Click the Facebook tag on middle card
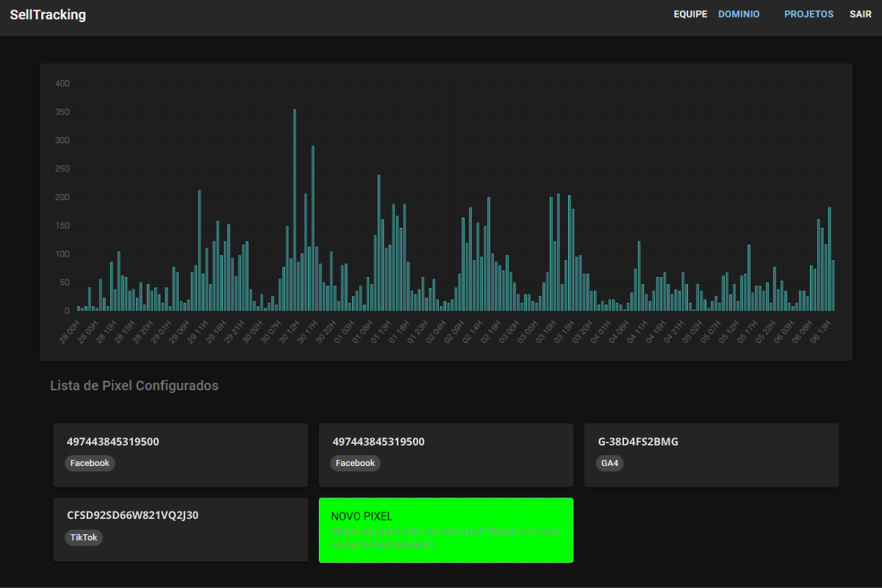 355,463
